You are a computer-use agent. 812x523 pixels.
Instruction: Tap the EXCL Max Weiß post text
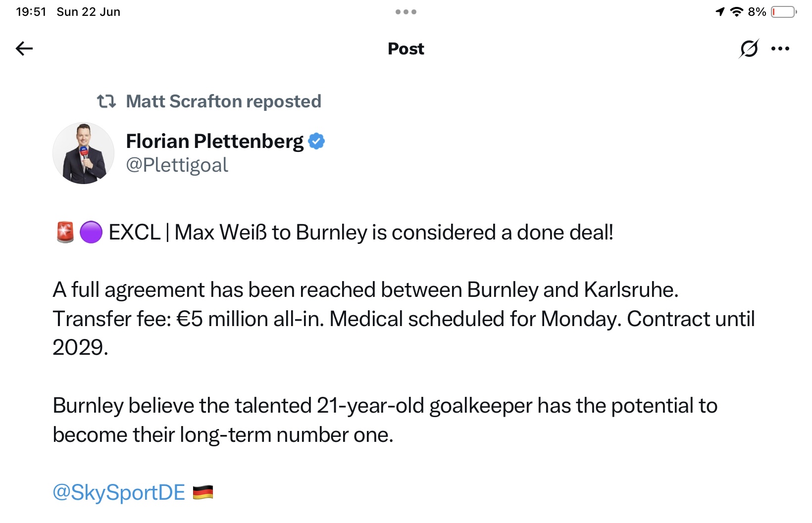tap(361, 233)
